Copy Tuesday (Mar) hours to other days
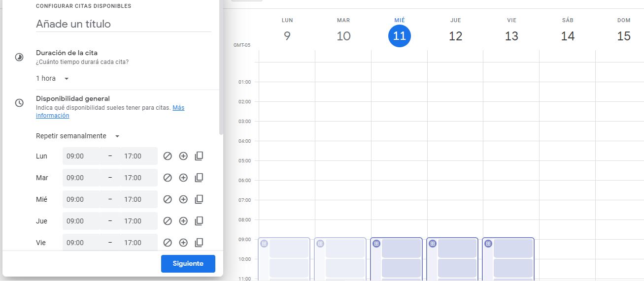 199,178
